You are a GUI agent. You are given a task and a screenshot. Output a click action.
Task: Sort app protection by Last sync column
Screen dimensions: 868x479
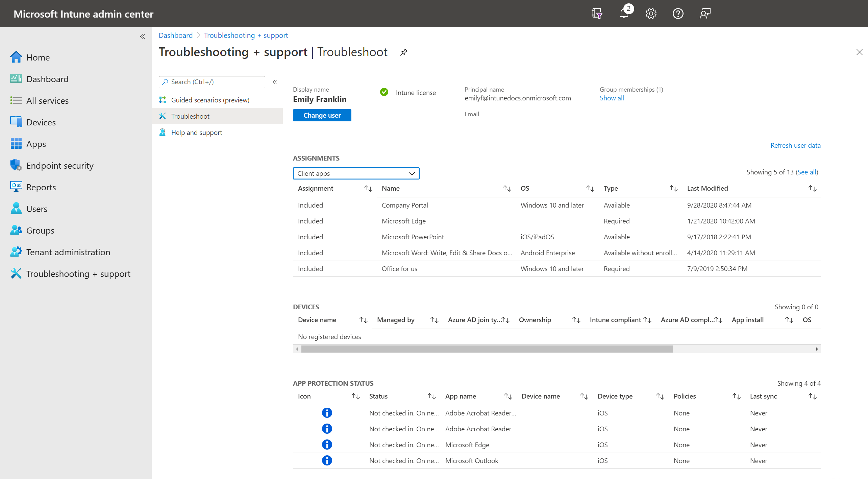[813, 396]
